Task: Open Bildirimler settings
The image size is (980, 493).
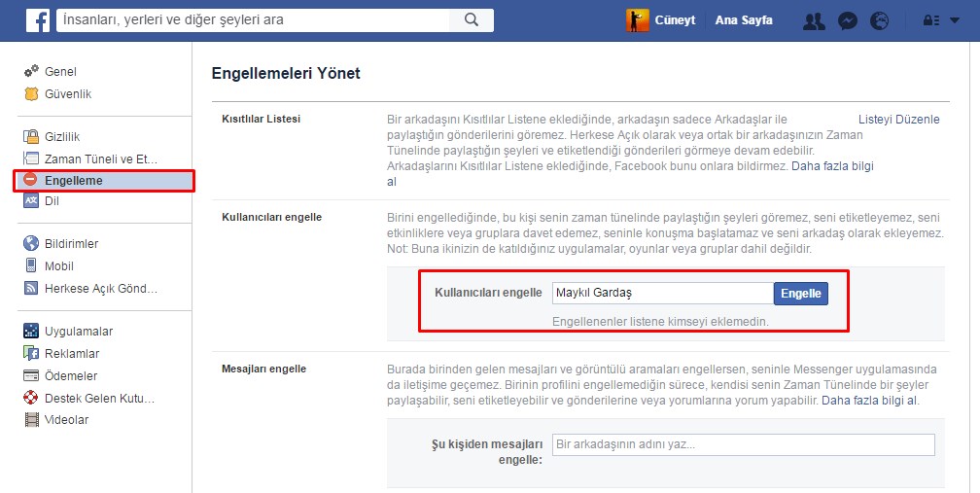Action: 71,244
